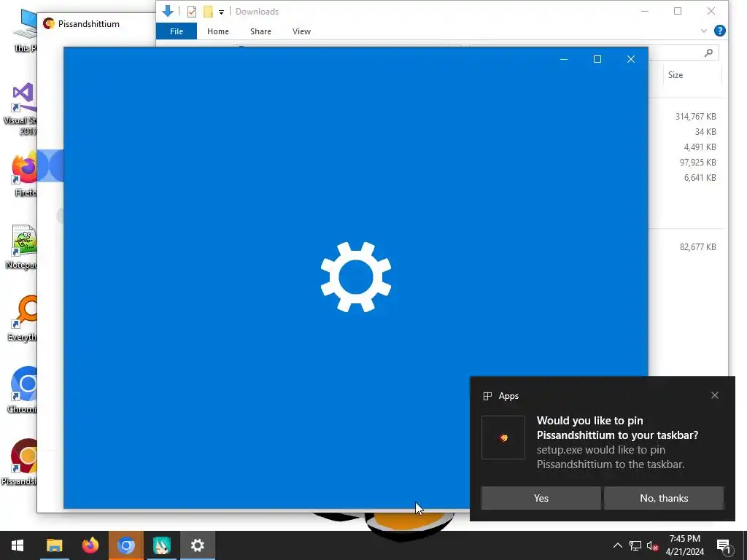Select the 82,677 KB file size entry
747x560 pixels.
(x=697, y=246)
